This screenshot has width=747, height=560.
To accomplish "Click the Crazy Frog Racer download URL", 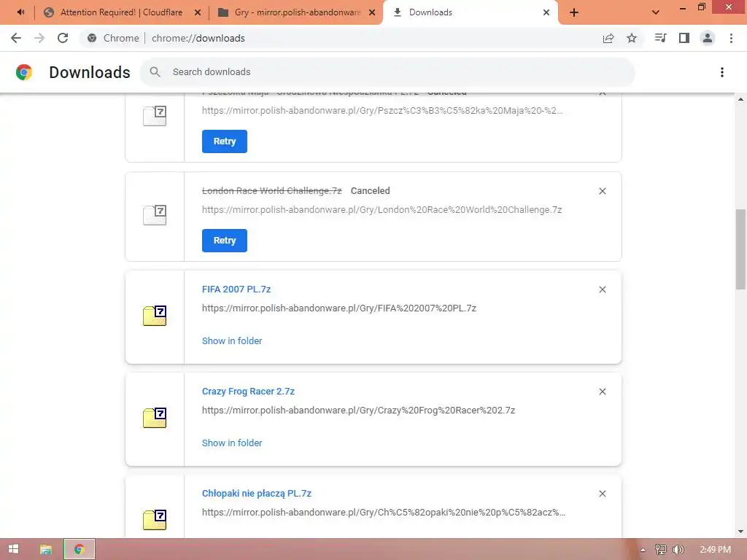I will (358, 410).
